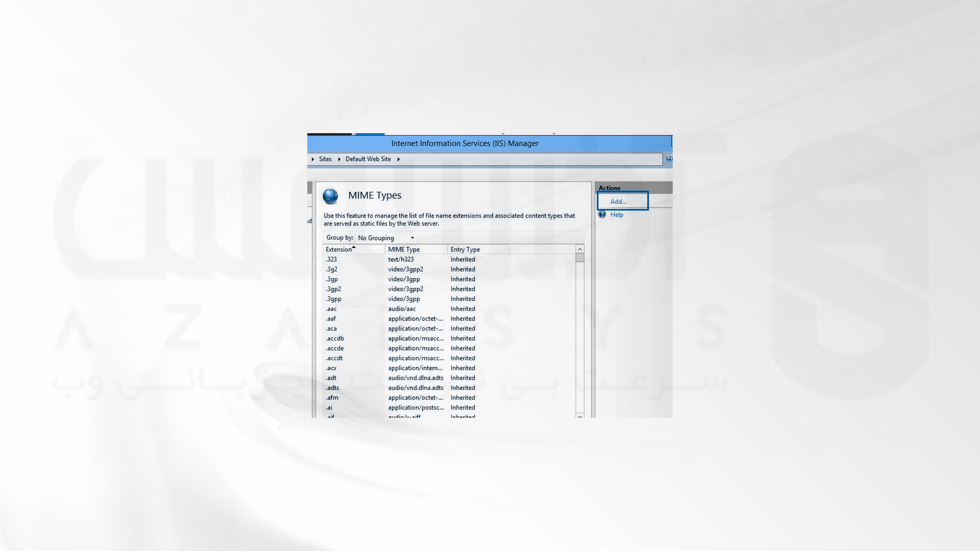Select the .323 extension row

pos(449,260)
